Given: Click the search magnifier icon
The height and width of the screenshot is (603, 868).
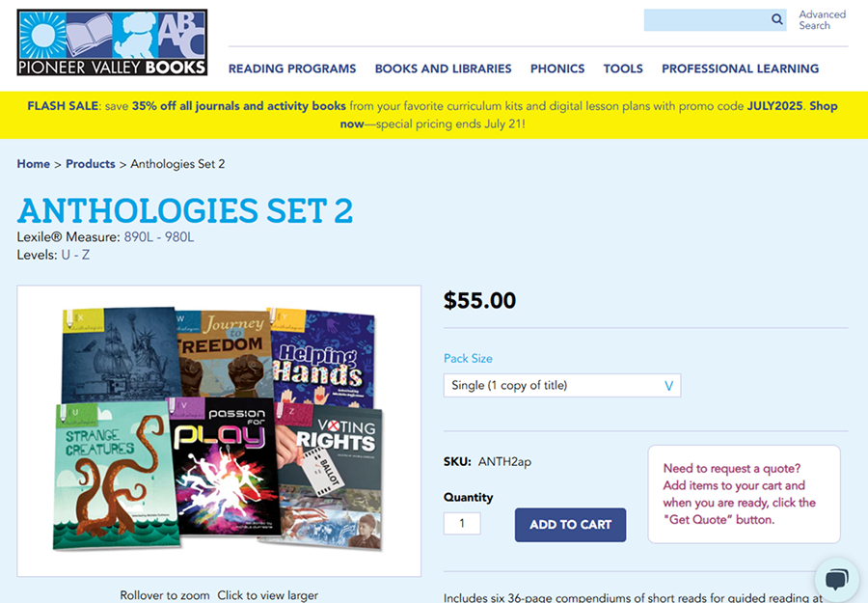Looking at the screenshot, I should (777, 19).
